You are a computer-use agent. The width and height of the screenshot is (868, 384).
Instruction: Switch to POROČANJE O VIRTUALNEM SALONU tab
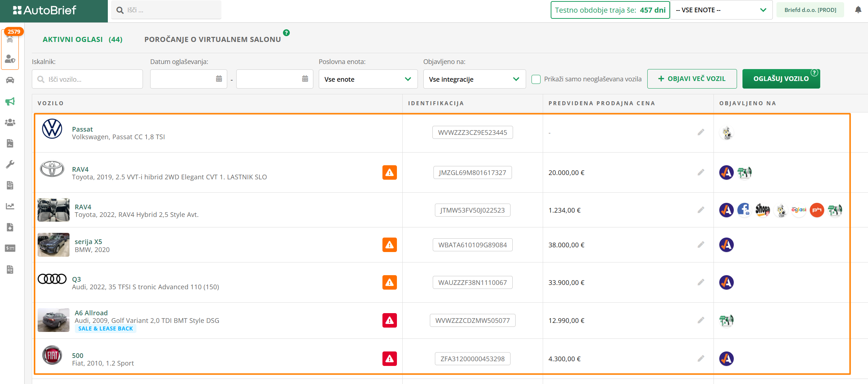(212, 39)
